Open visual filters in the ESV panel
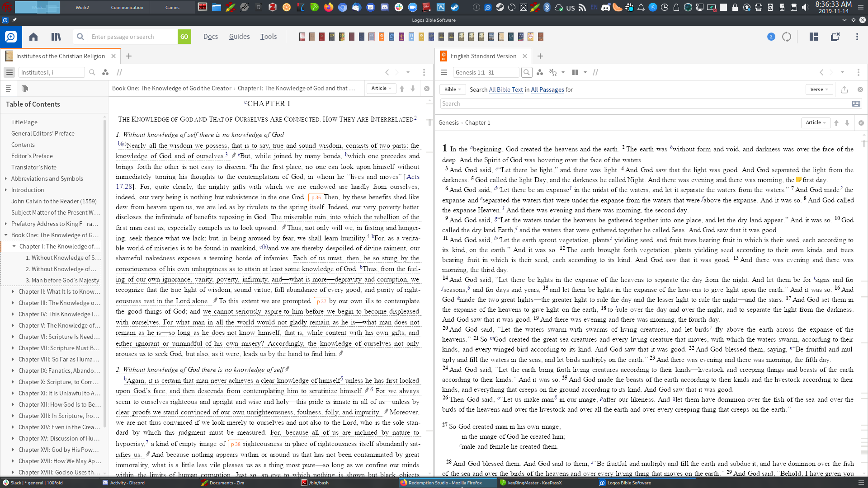This screenshot has height=488, width=868. coord(540,72)
